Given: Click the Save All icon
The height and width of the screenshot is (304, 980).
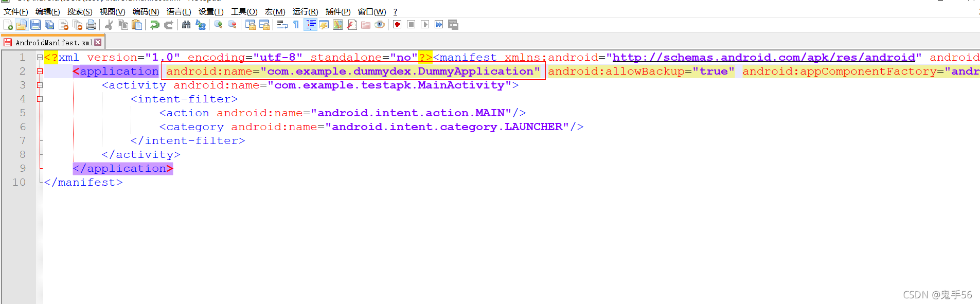Looking at the screenshot, I should (49, 25).
